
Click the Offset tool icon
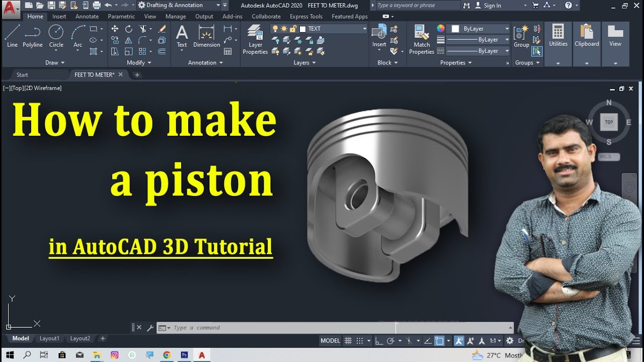coord(162,51)
